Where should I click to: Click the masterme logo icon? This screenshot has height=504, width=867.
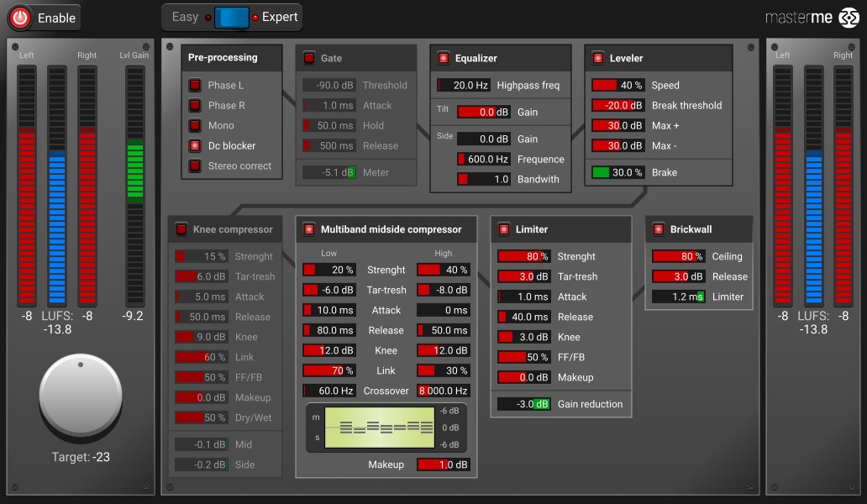849,16
